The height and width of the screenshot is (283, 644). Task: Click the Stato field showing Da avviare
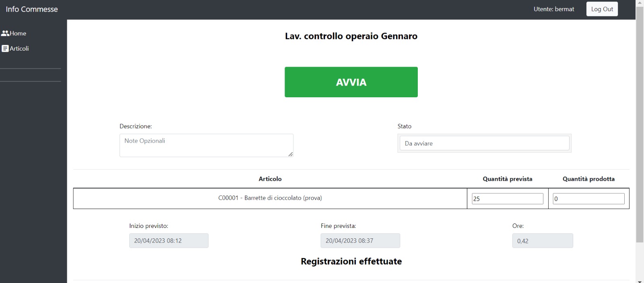tap(484, 144)
